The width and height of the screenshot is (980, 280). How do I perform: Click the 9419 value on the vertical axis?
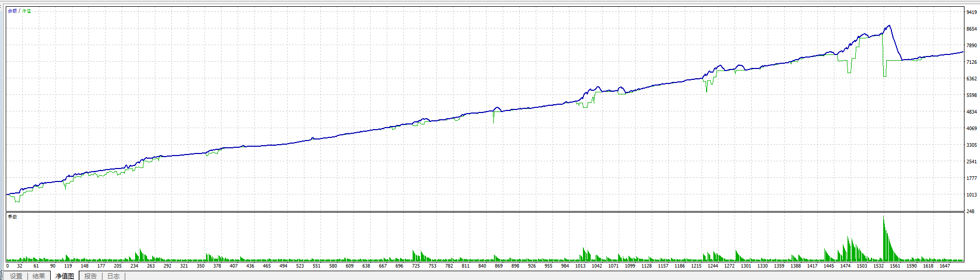click(971, 12)
